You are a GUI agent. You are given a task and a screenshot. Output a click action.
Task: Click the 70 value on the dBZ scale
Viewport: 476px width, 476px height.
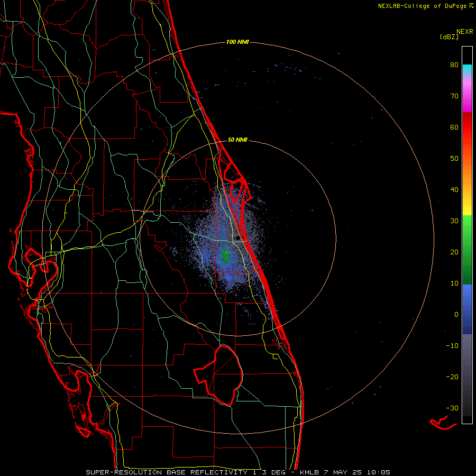tap(454, 96)
